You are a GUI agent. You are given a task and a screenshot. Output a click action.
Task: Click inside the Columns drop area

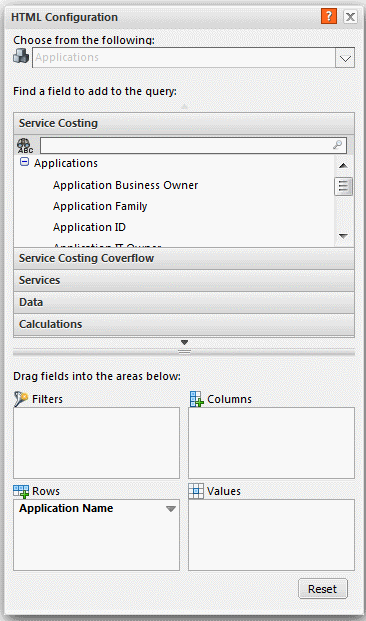tap(271, 443)
